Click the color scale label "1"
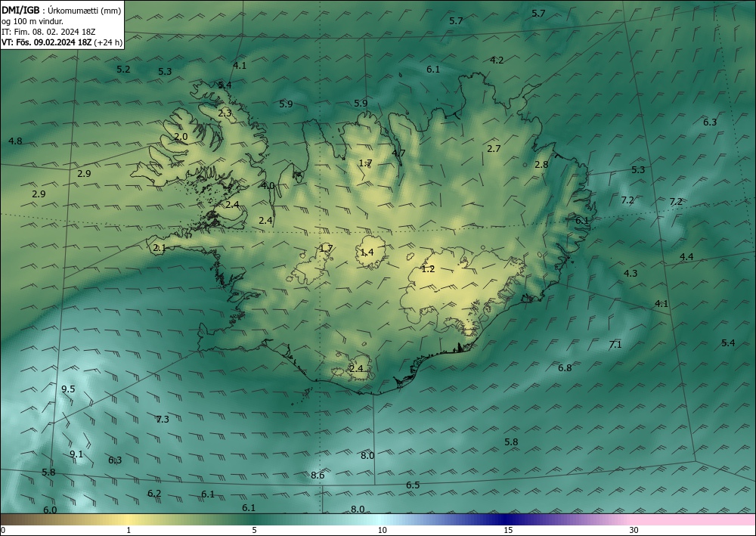Viewport: 756px width, 536px height. pos(129,530)
